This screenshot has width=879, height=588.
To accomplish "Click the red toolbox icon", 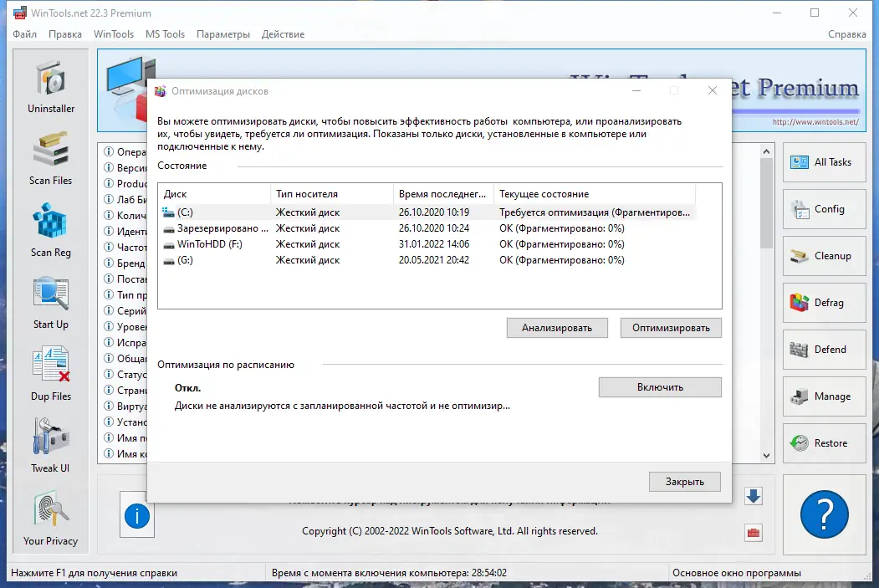I will click(754, 533).
